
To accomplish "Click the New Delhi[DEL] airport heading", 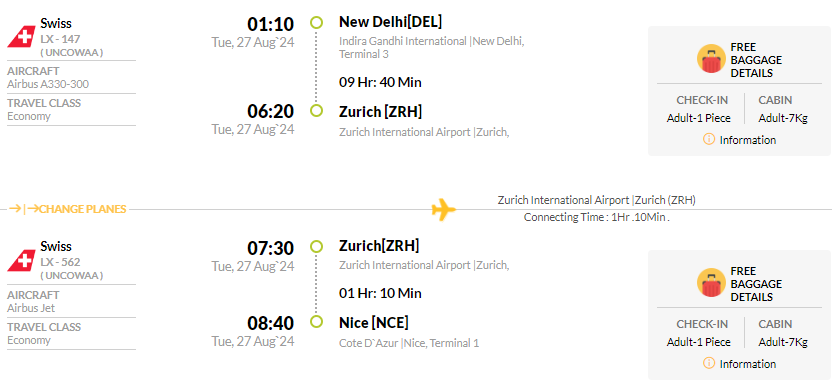I will coord(390,22).
